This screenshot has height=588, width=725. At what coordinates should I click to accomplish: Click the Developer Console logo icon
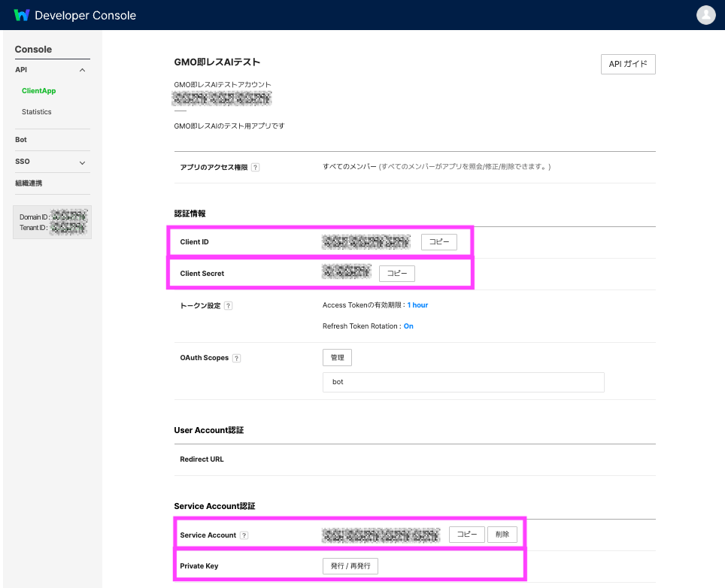tap(22, 15)
